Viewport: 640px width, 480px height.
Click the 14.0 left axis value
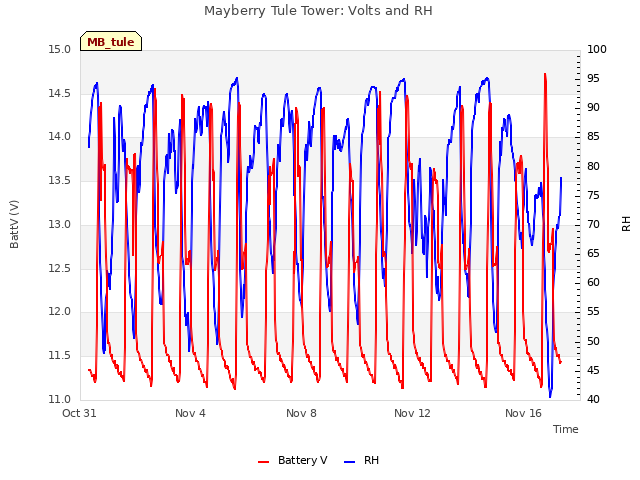point(59,137)
